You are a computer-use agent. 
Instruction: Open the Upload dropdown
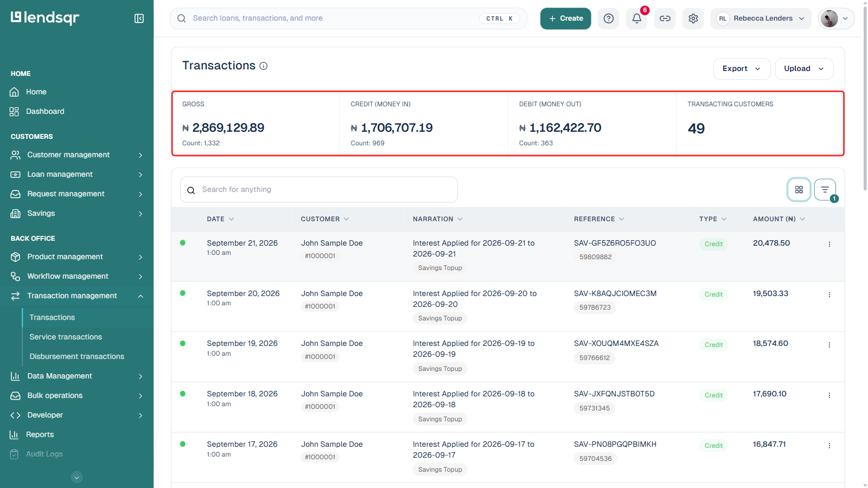point(805,69)
